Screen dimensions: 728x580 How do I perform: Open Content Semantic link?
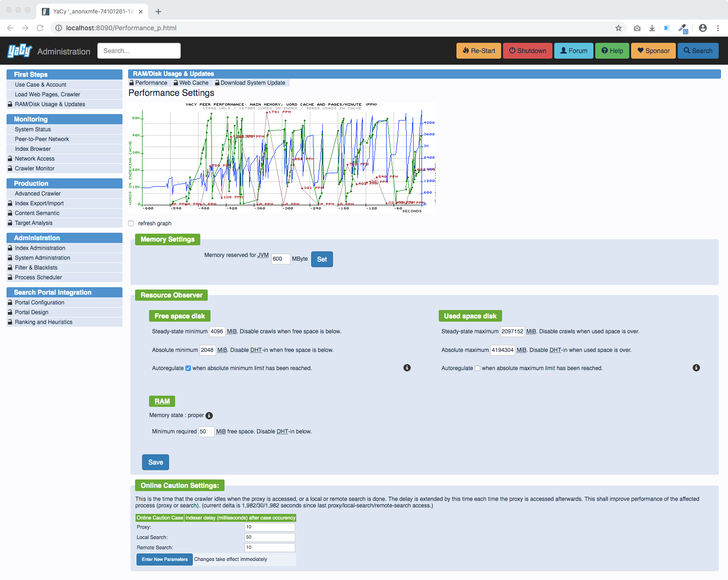[64, 213]
